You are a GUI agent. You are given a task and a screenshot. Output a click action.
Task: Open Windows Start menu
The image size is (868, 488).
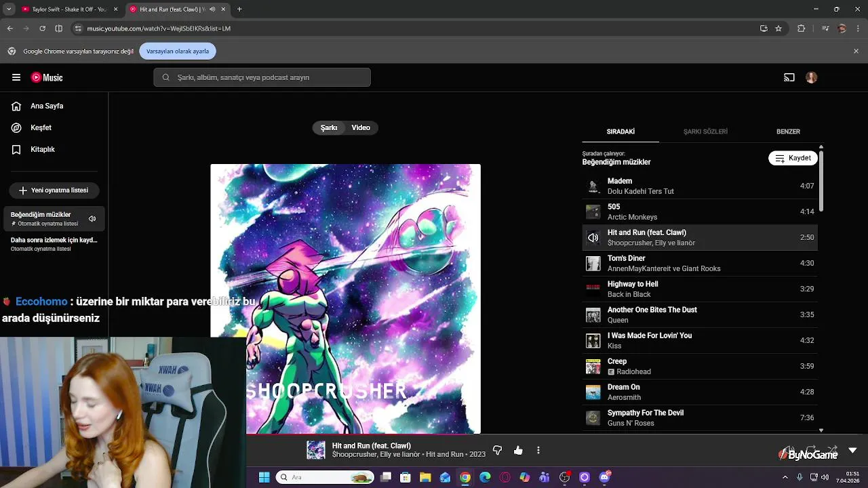pos(264,477)
